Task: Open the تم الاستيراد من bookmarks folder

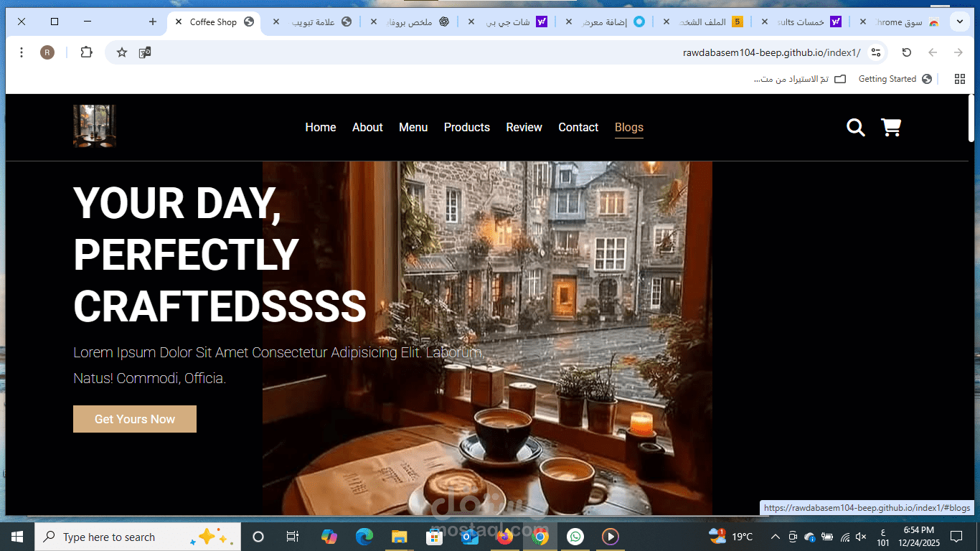Action: click(x=800, y=79)
